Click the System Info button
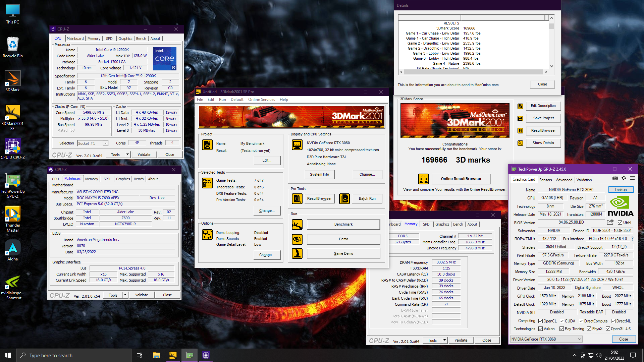The image size is (644, 362). (x=319, y=175)
